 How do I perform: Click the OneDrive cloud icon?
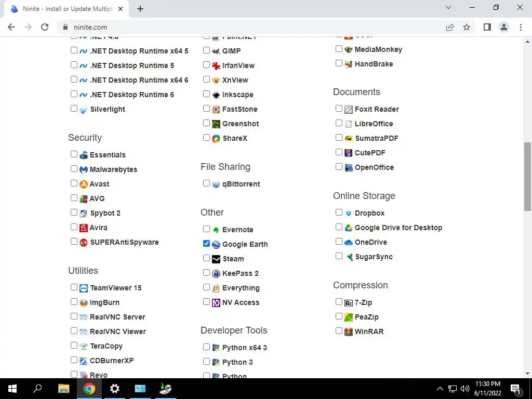tap(349, 242)
